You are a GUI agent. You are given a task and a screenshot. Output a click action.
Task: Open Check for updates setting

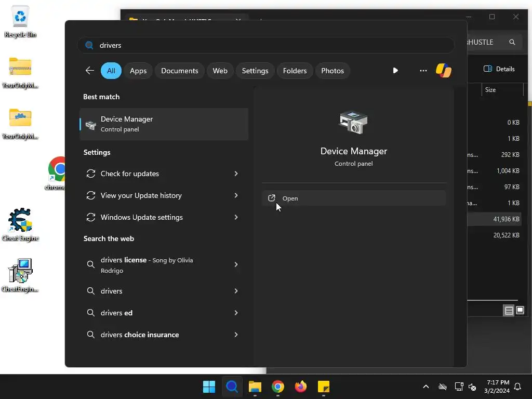pos(164,174)
